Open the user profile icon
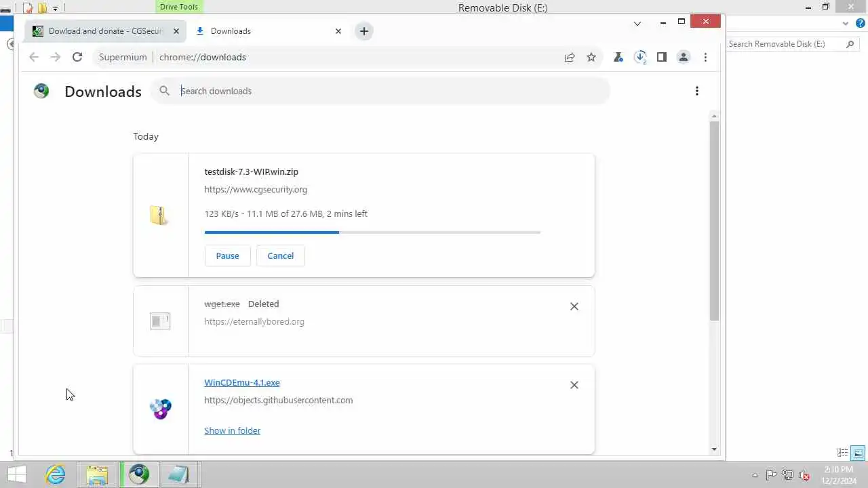868x488 pixels. point(684,57)
